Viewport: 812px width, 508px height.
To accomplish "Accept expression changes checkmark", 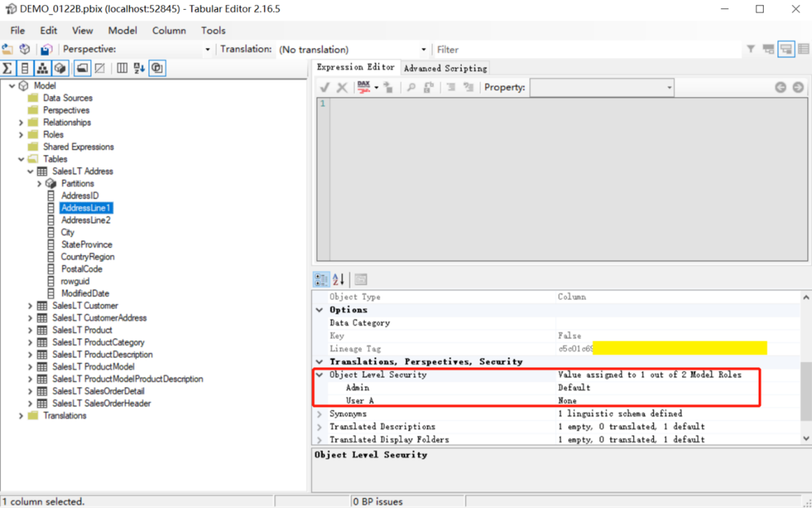I will (x=325, y=87).
